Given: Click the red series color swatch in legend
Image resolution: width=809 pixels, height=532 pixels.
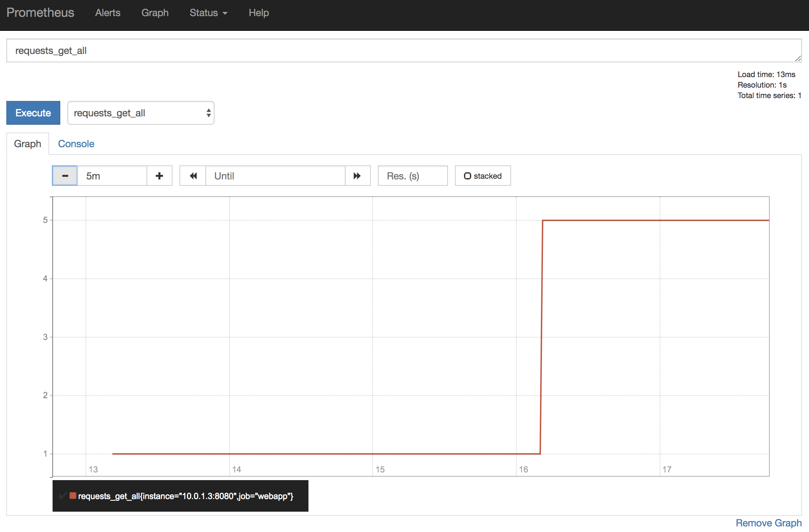Looking at the screenshot, I should coord(73,496).
